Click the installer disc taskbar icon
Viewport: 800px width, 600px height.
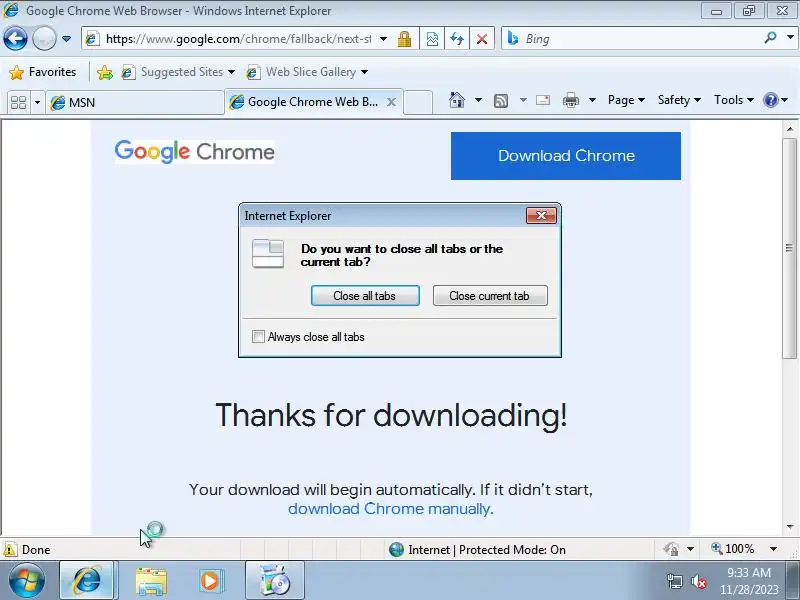point(274,581)
